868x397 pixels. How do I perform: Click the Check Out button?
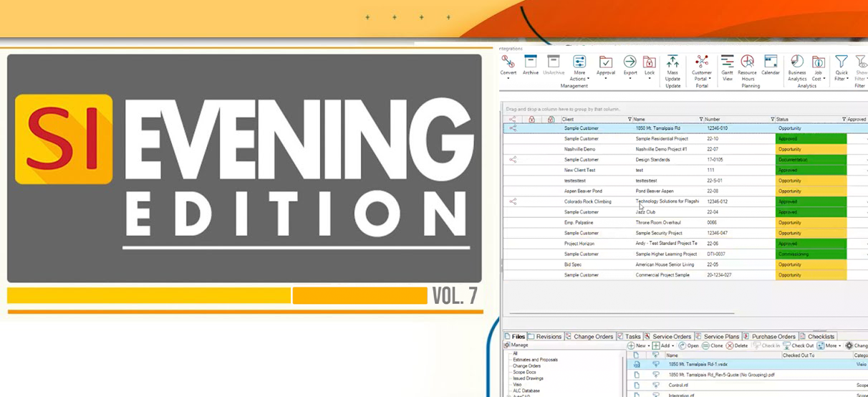(x=799, y=345)
